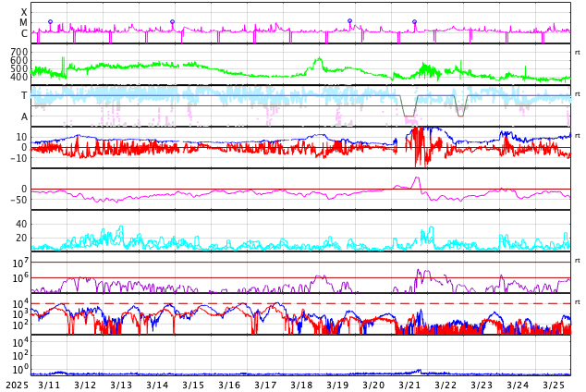Click the 10^7 axis label
The width and height of the screenshot is (586, 392).
(20, 263)
